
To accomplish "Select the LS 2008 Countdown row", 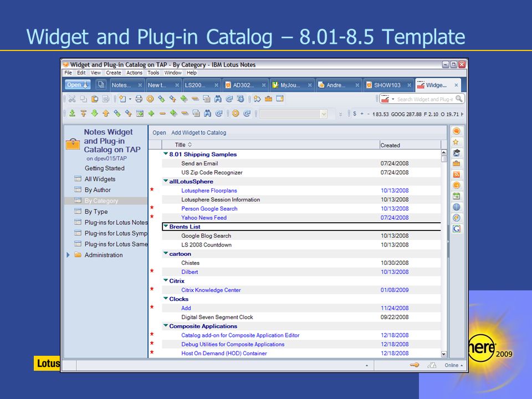I will [x=301, y=245].
